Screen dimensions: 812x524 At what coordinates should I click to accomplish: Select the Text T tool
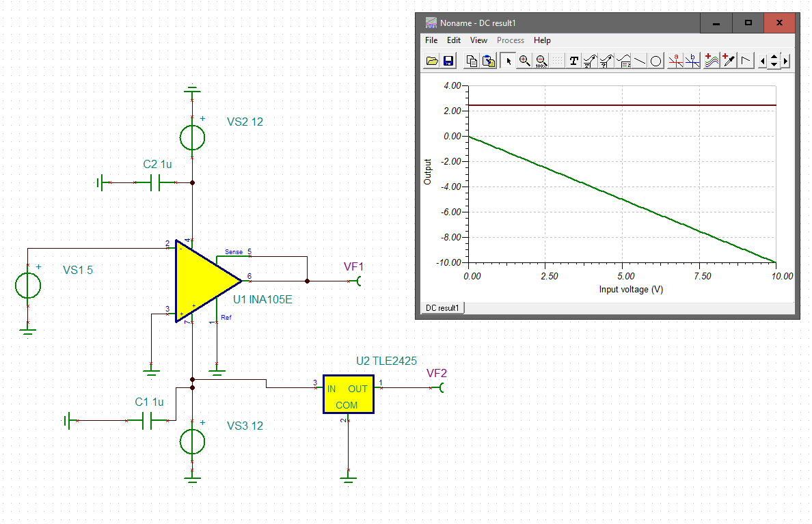tap(573, 61)
